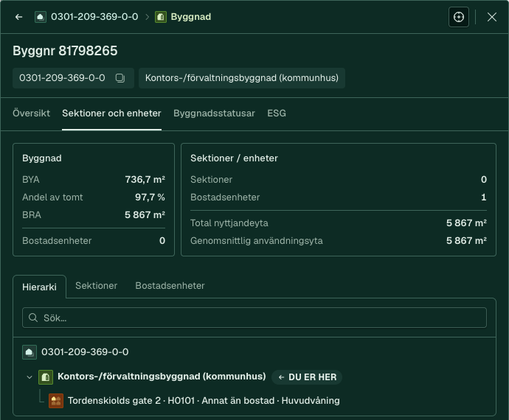
Task: Go back using the left arrow
Action: point(19,17)
